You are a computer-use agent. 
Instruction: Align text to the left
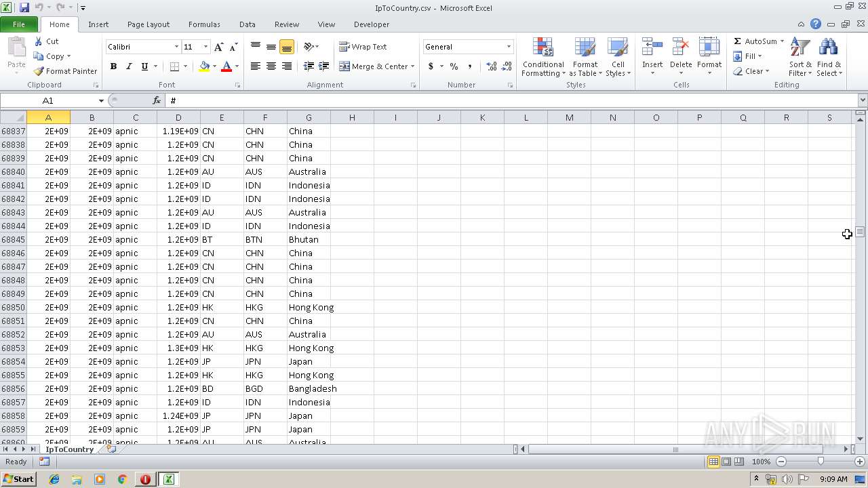[256, 66]
